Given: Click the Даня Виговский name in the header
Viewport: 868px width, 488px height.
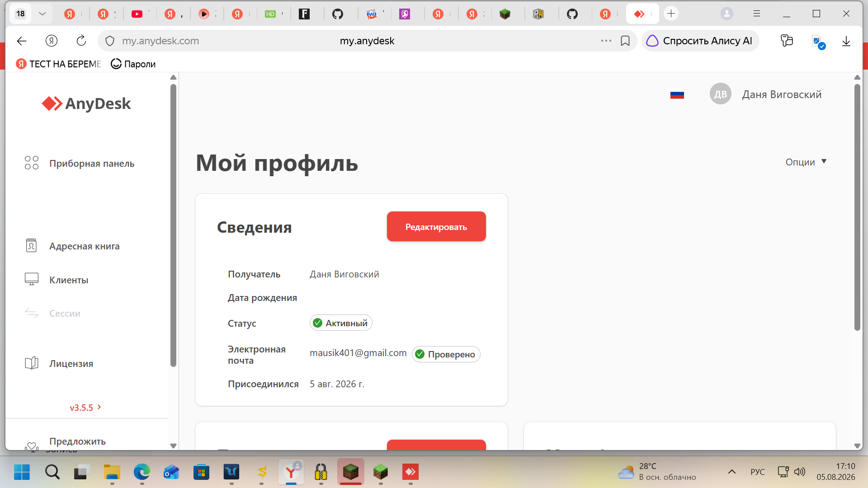Looking at the screenshot, I should (x=782, y=94).
